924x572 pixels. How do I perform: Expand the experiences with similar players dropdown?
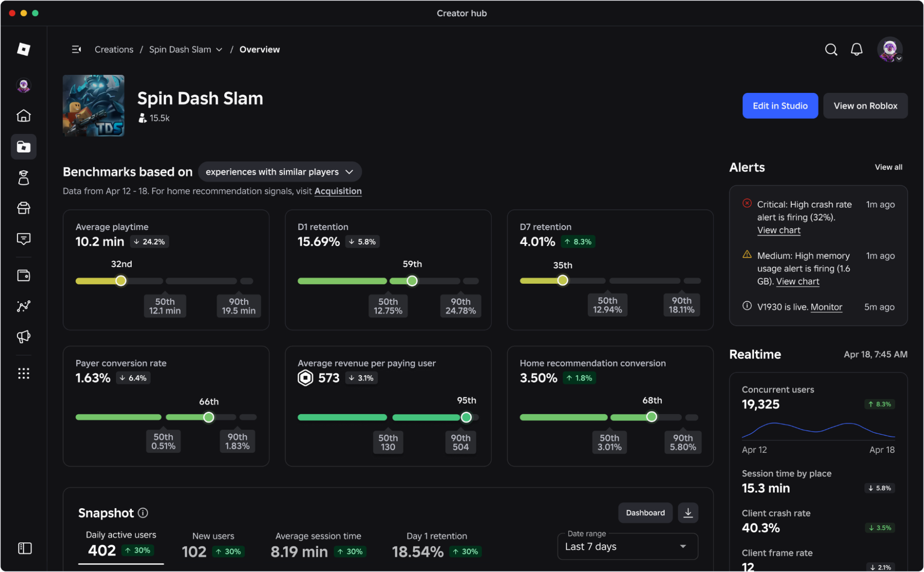280,172
